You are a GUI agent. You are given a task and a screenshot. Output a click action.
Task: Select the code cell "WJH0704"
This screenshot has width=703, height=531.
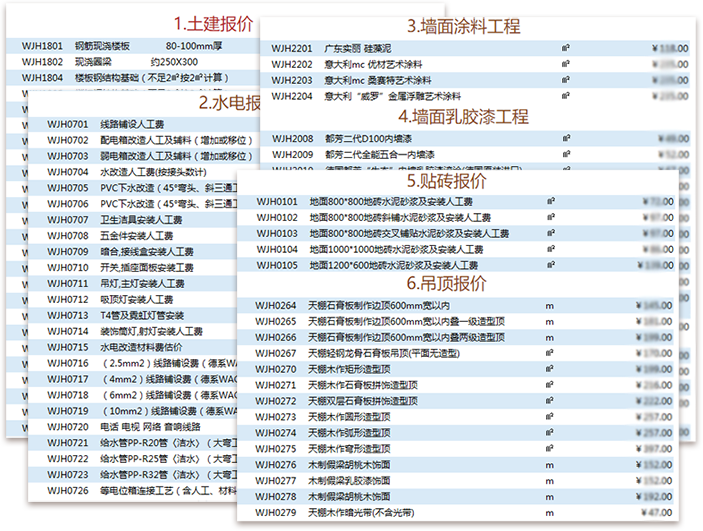click(x=68, y=172)
